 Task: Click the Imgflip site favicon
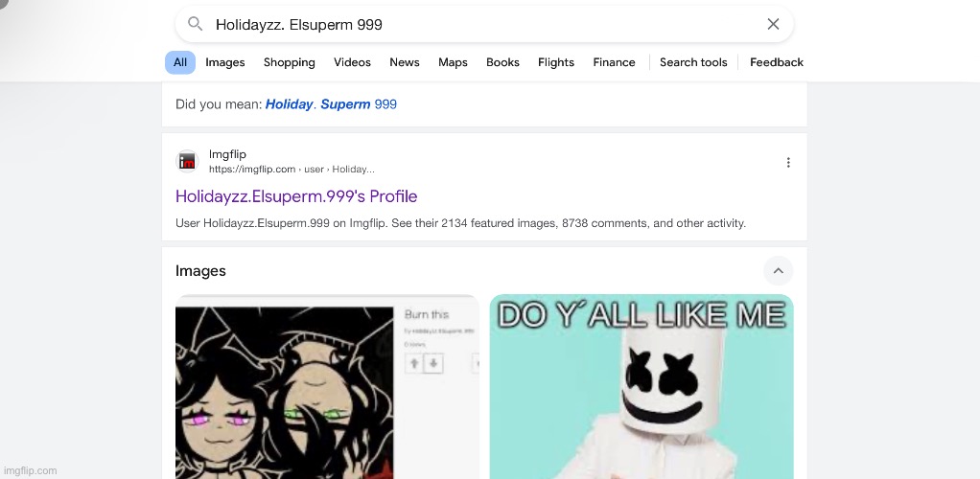(187, 162)
